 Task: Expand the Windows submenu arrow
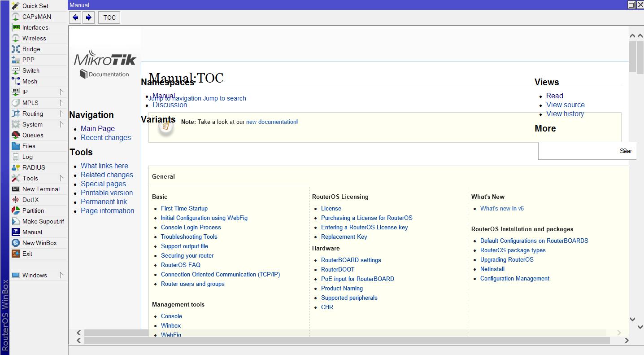pyautogui.click(x=61, y=275)
